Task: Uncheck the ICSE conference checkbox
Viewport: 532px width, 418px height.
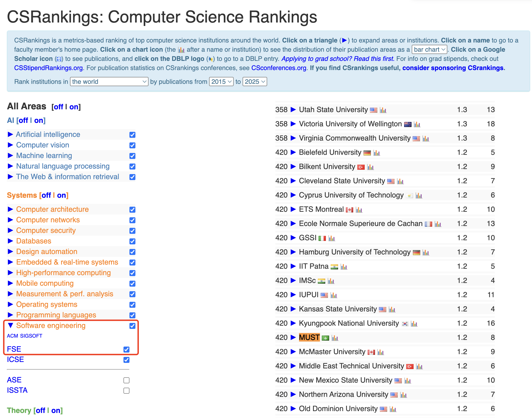Action: click(126, 360)
